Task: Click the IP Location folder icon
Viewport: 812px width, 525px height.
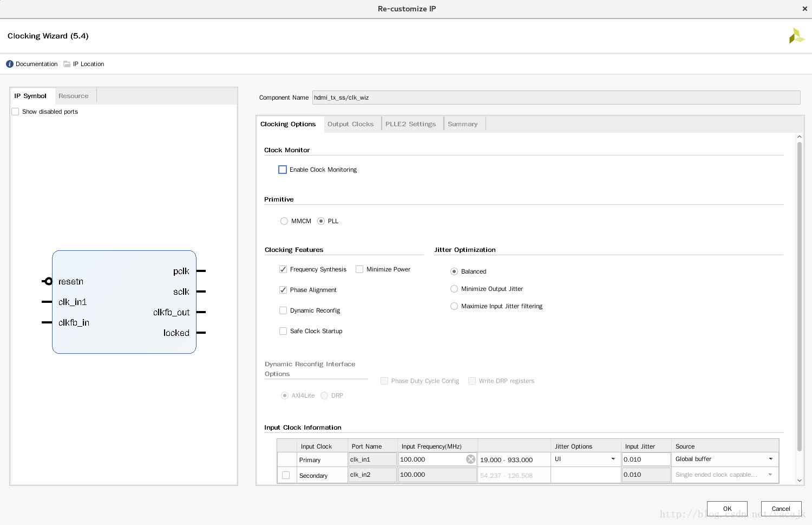Action: [x=67, y=64]
